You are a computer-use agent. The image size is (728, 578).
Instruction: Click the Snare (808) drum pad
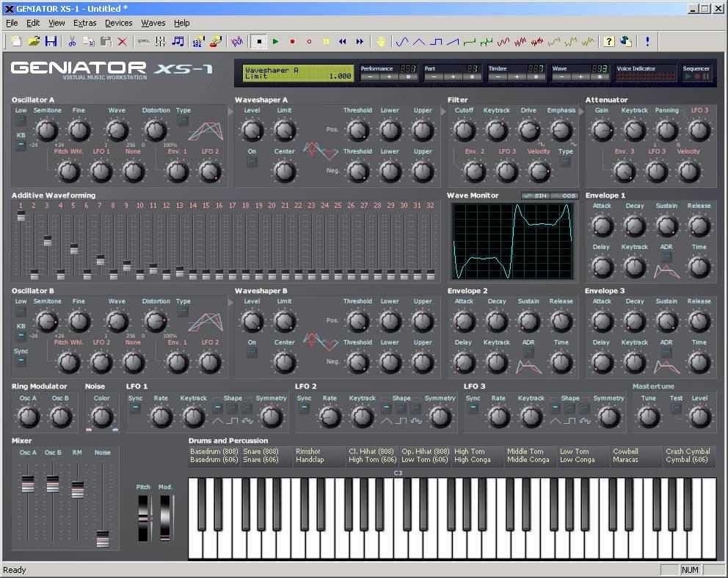[x=261, y=451]
